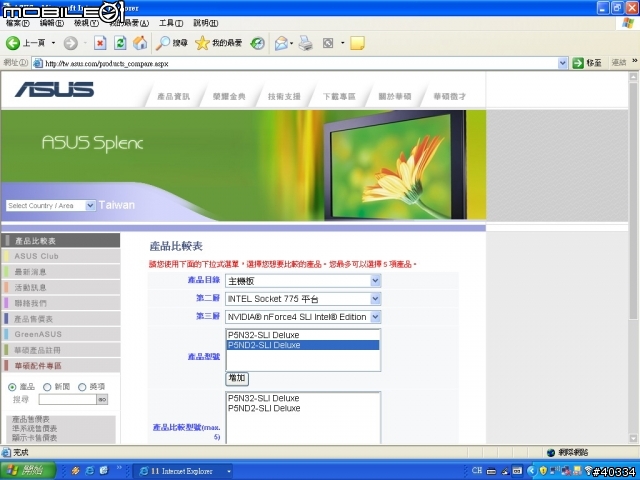The image size is (640, 480).
Task: Open INTEL Socket 775 平台 dropdown
Action: tap(303, 299)
